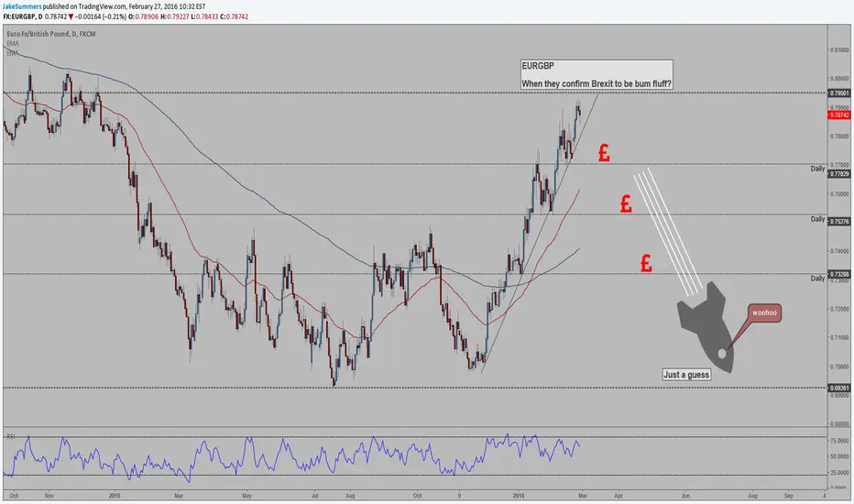Select the red pound sign beside 0.77029 line
The image size is (854, 504).
click(x=604, y=152)
